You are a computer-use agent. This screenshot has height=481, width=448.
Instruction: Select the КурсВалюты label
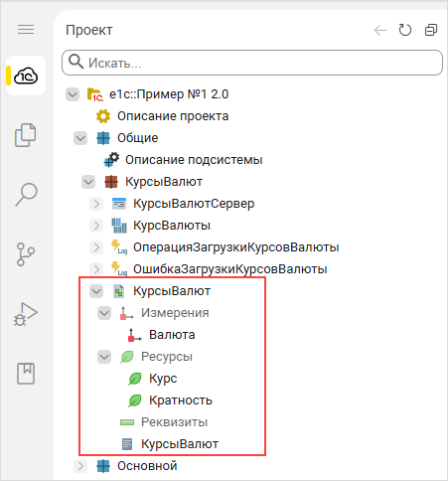point(172,226)
